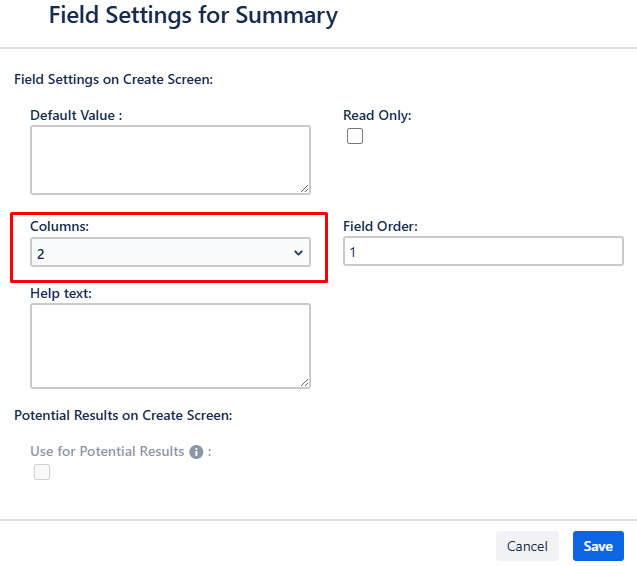
Task: Click the "Potential Results on Create Screen:" heading
Action: point(123,415)
